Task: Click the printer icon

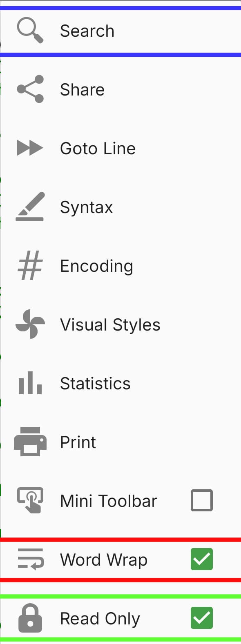Action: click(30, 442)
